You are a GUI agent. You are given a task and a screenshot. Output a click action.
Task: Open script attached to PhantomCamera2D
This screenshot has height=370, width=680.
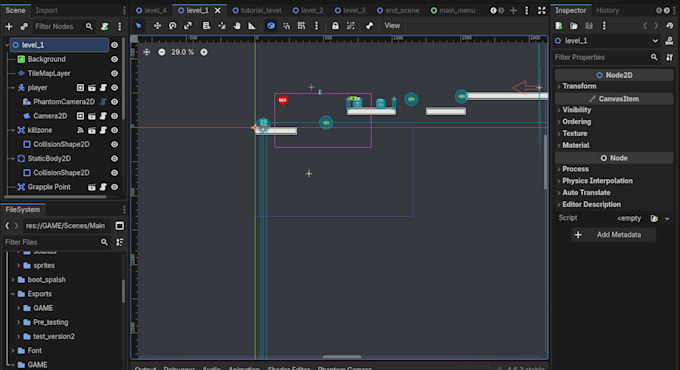103,102
